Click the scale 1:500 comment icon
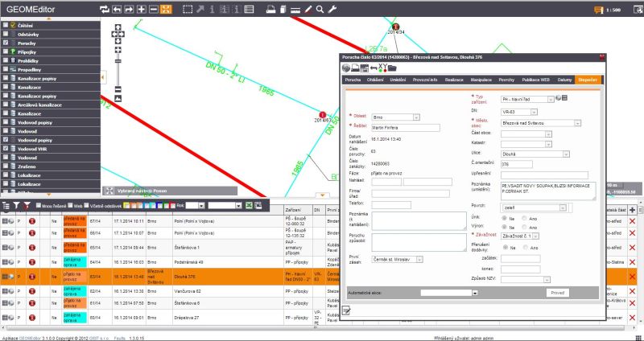This screenshot has height=341, width=644. [x=599, y=10]
